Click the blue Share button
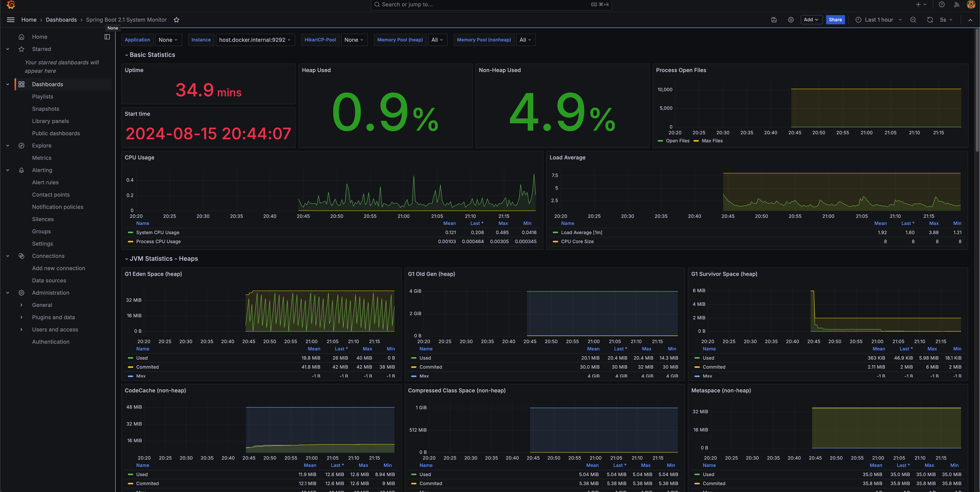Screen dimensions: 980x492 835,20
